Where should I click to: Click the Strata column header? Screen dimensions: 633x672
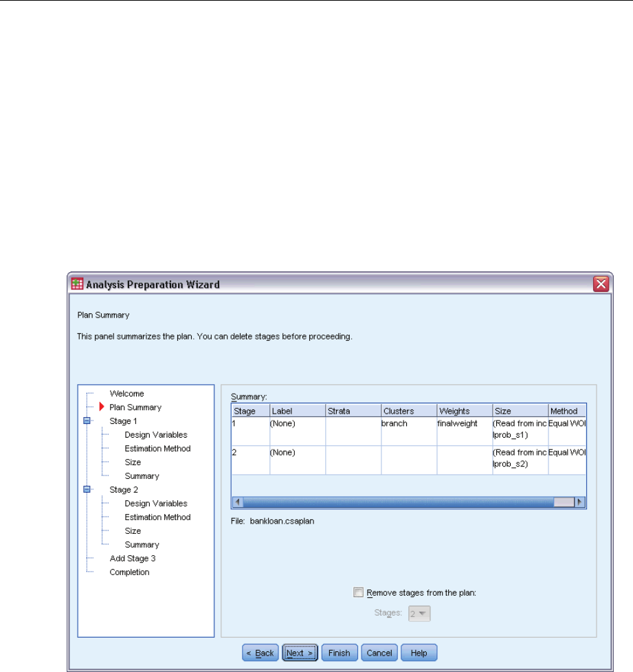coord(353,411)
